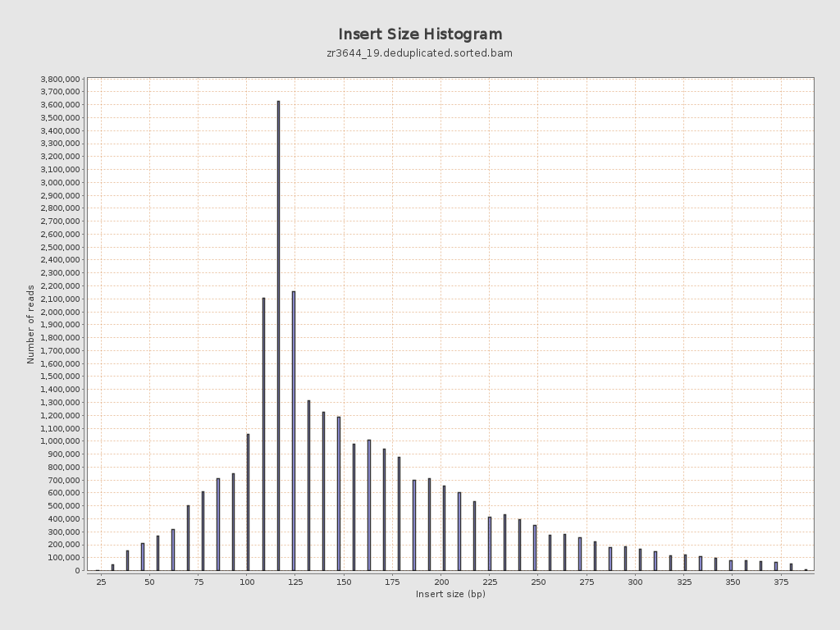Click the y-axis tick label 3,600,000
Viewport: 840px width, 630px height.
pos(61,105)
